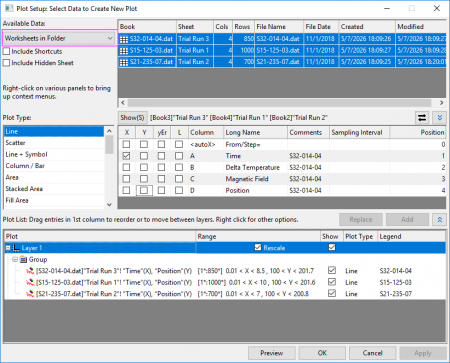Image resolution: width=450 pixels, height=363 pixels.
Task: Click Layer 1 axes icon in plot list
Action: click(x=16, y=248)
